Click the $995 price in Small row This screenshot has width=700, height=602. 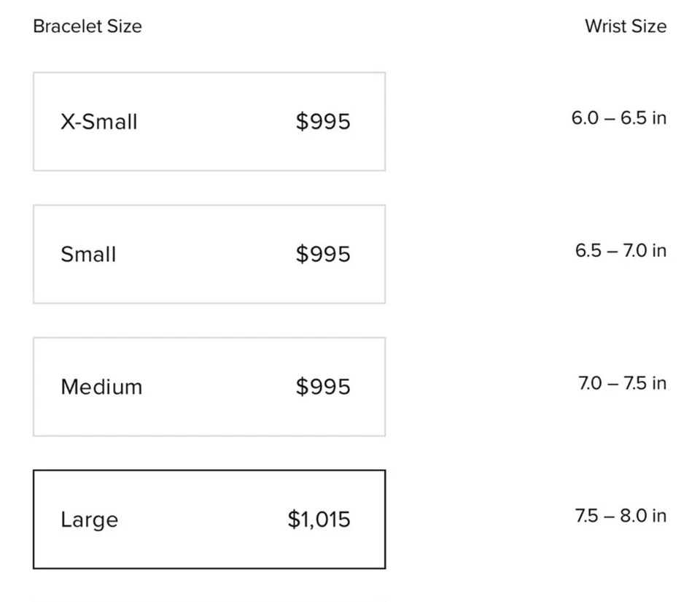click(323, 254)
